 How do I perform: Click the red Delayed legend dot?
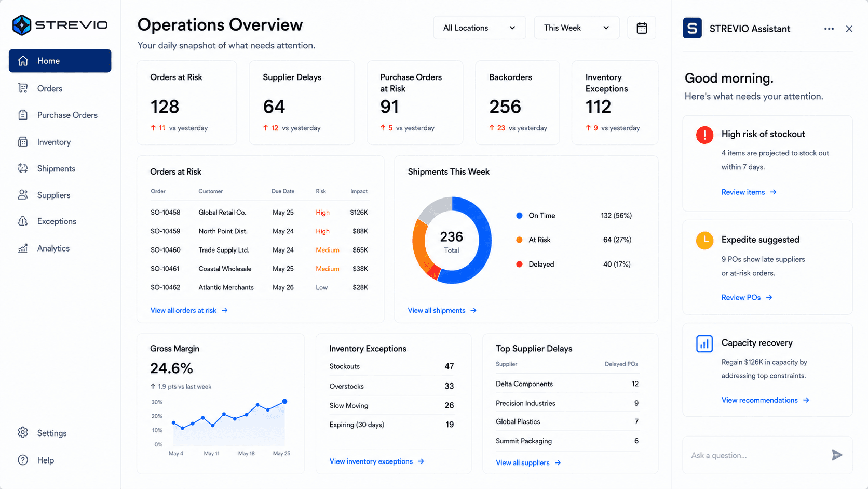(x=519, y=264)
